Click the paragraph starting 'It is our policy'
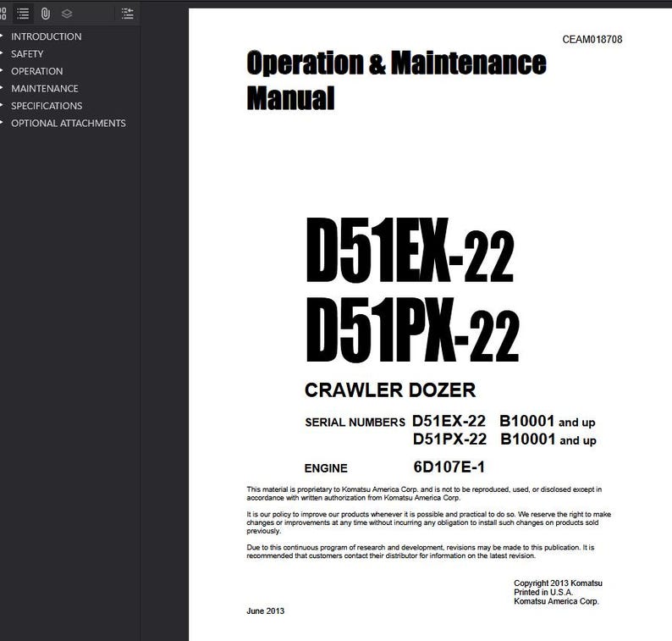This screenshot has height=641, width=672. [429, 522]
